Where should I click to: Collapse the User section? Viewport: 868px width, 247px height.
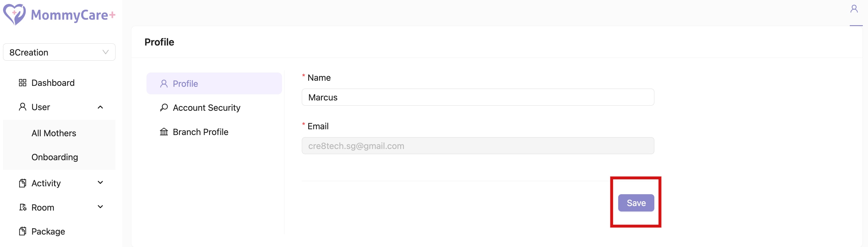tap(100, 107)
